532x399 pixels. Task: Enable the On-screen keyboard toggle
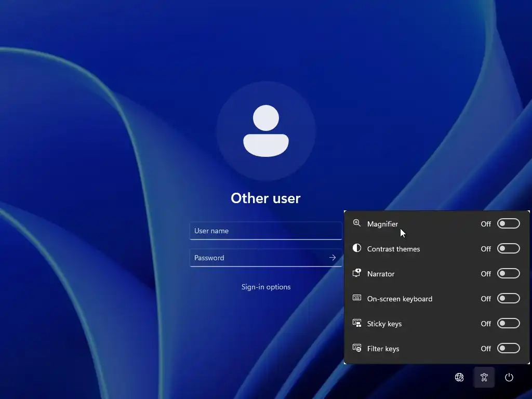coord(508,298)
